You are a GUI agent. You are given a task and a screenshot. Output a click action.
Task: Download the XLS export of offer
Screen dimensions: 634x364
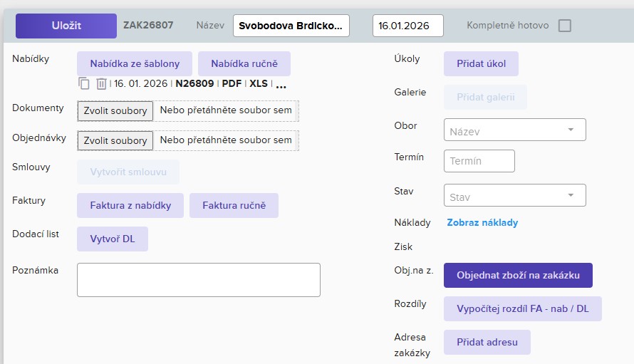(258, 83)
